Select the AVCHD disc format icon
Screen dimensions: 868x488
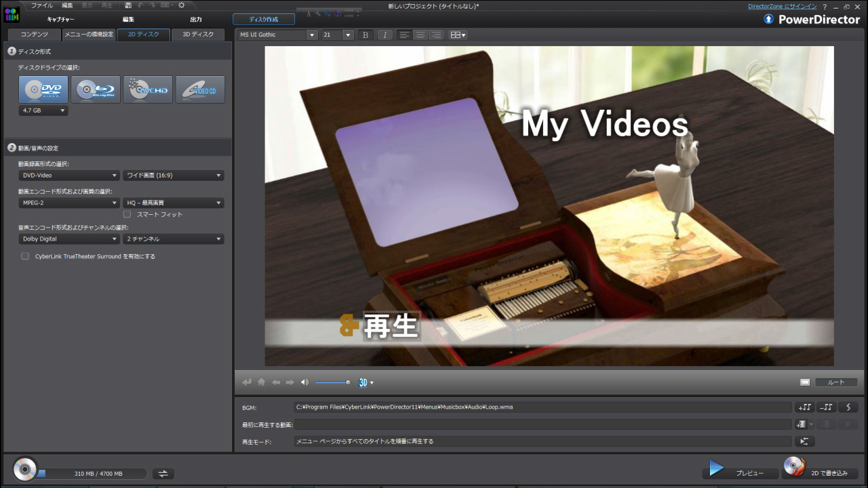point(148,89)
